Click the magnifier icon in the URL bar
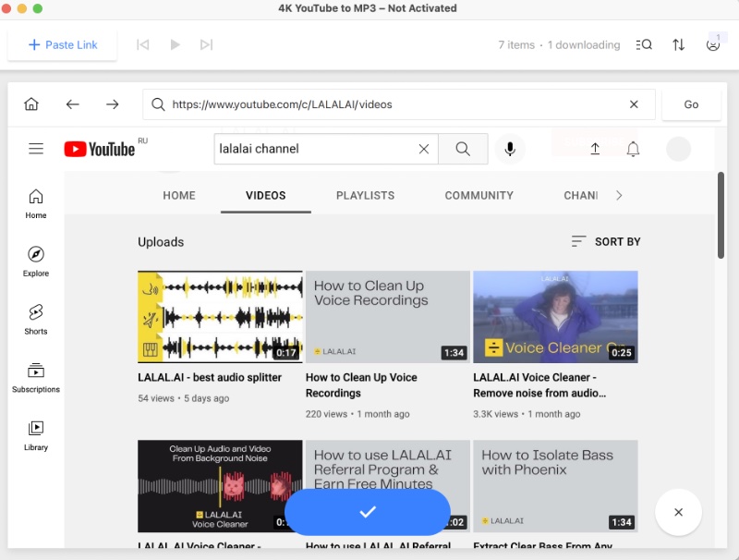739x560 pixels. [158, 104]
